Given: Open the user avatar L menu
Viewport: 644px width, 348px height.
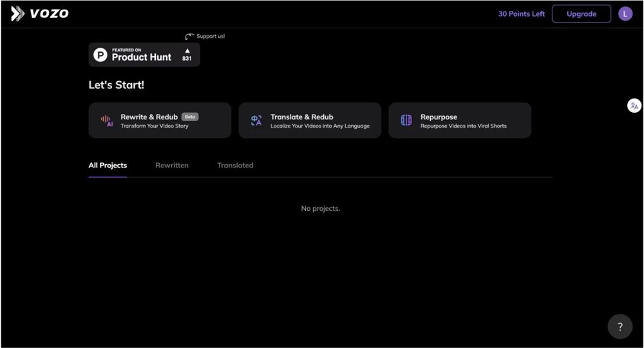Looking at the screenshot, I should (x=625, y=14).
